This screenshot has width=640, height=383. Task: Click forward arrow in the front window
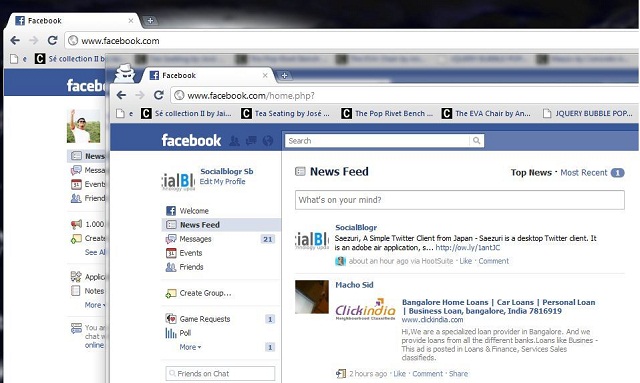pyautogui.click(x=140, y=95)
